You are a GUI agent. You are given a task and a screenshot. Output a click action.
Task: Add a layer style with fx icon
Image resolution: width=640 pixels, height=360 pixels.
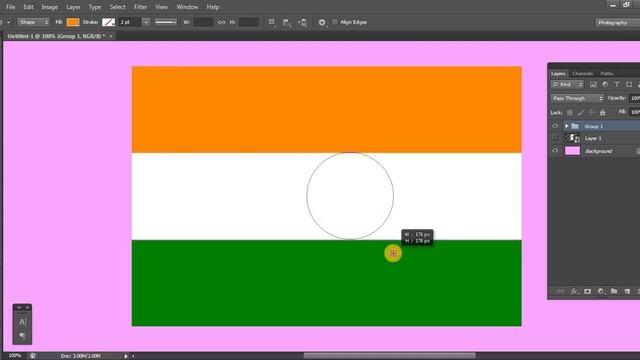(x=574, y=291)
